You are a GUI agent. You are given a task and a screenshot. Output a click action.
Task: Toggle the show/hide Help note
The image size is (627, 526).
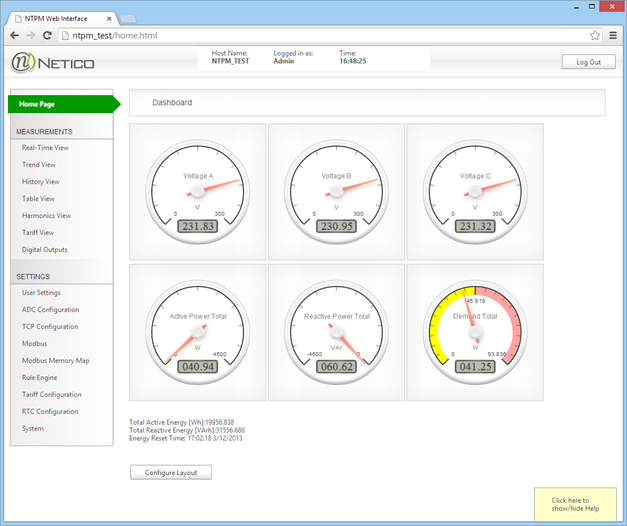pos(575,504)
